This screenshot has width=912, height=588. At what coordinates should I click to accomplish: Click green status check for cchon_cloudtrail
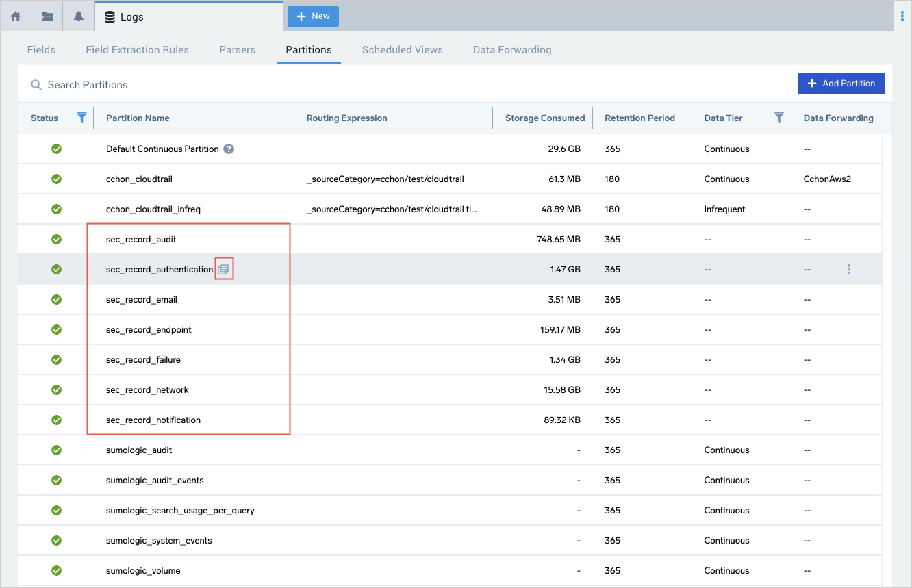(x=57, y=179)
